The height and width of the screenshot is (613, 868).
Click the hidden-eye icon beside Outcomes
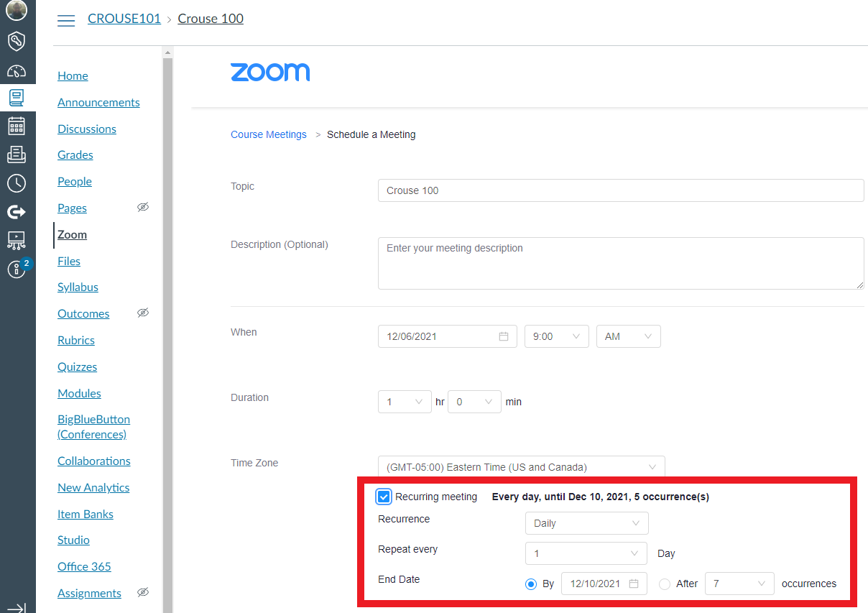(x=143, y=313)
